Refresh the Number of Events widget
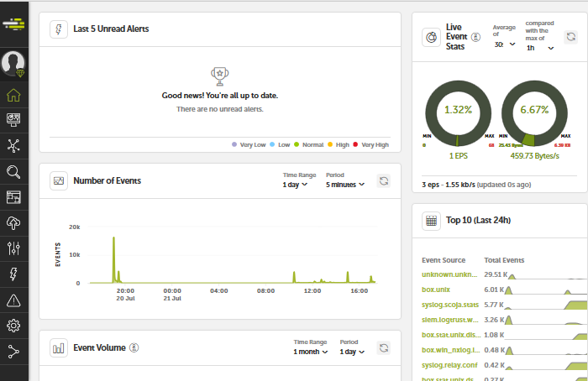 pos(384,180)
